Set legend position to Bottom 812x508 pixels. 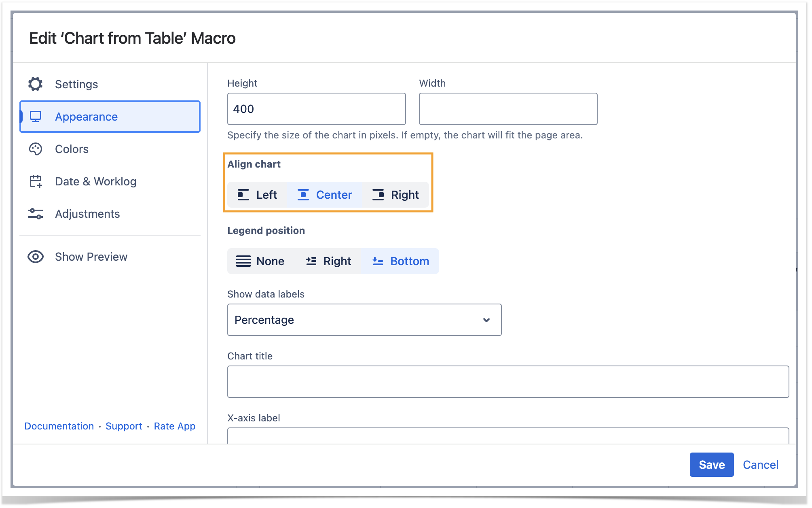pyautogui.click(x=400, y=261)
